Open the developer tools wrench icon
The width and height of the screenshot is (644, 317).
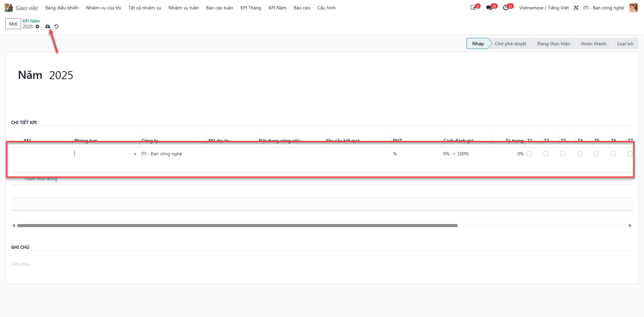point(576,8)
